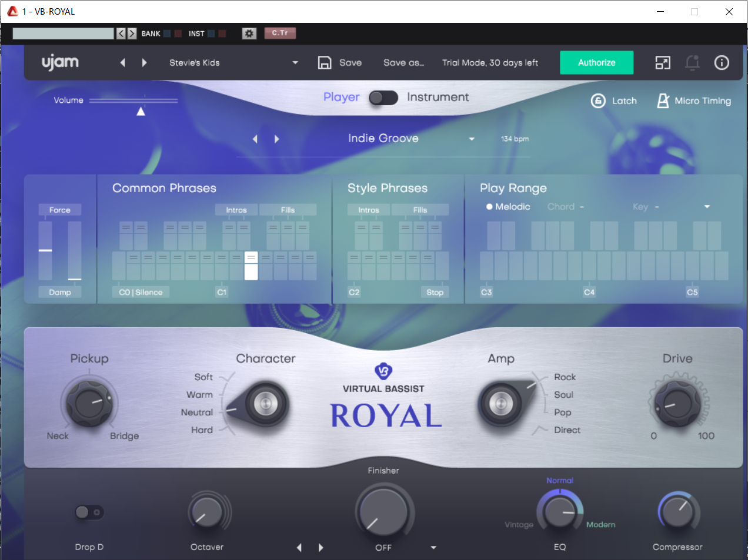
Task: Click the Compressor knob
Action: click(677, 512)
